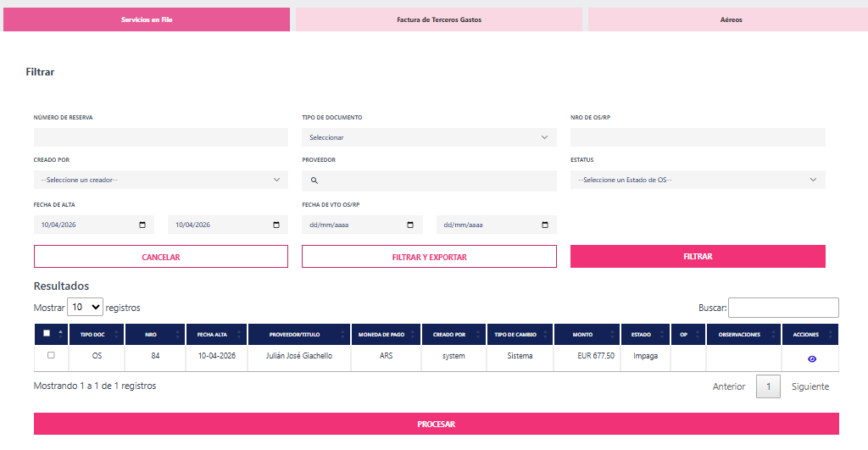Screen dimensions: 868x450
Task: Focus the Nro de OS/RP input
Action: [698, 137]
